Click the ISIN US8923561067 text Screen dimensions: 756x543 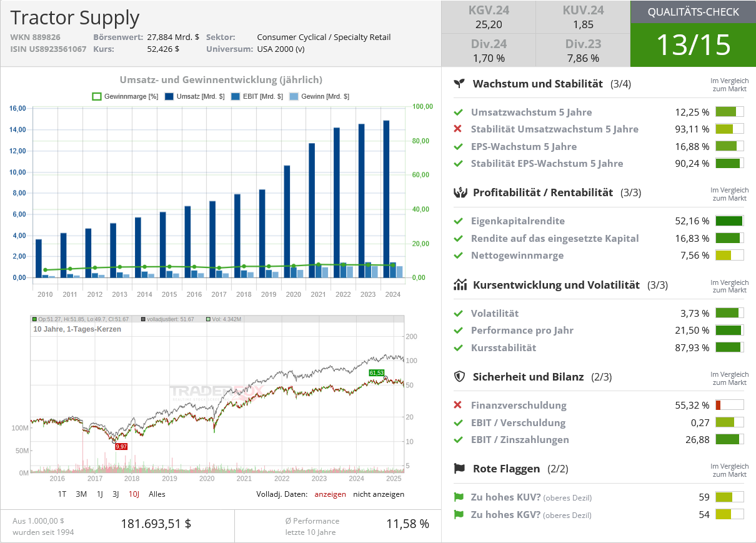[48, 49]
